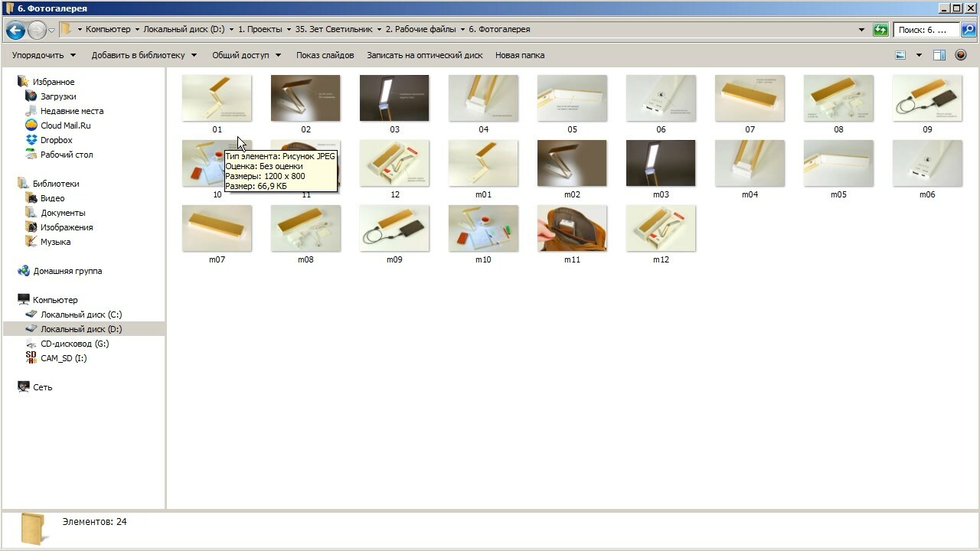Expand the address bar history dropdown
Image resolution: width=980 pixels, height=551 pixels.
(862, 30)
